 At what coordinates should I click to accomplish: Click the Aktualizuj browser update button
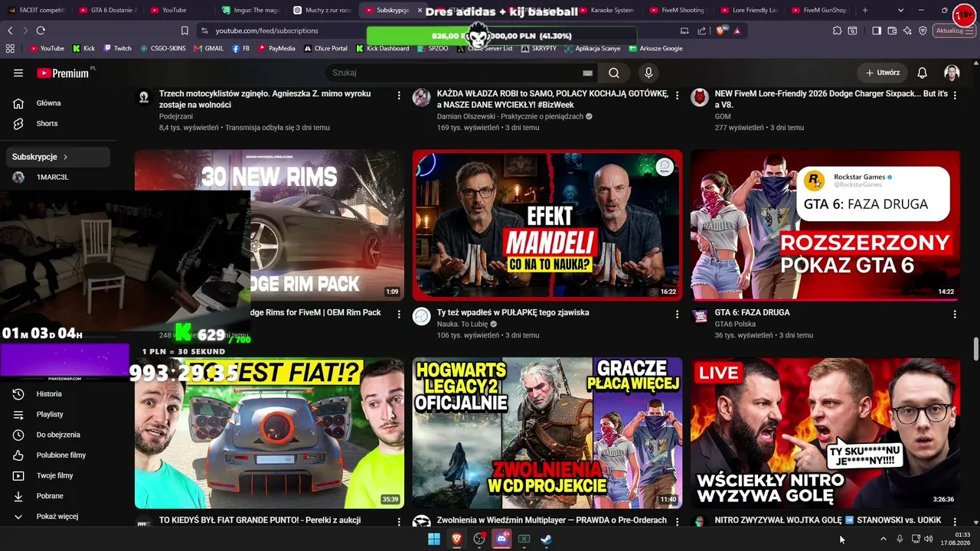point(953,31)
